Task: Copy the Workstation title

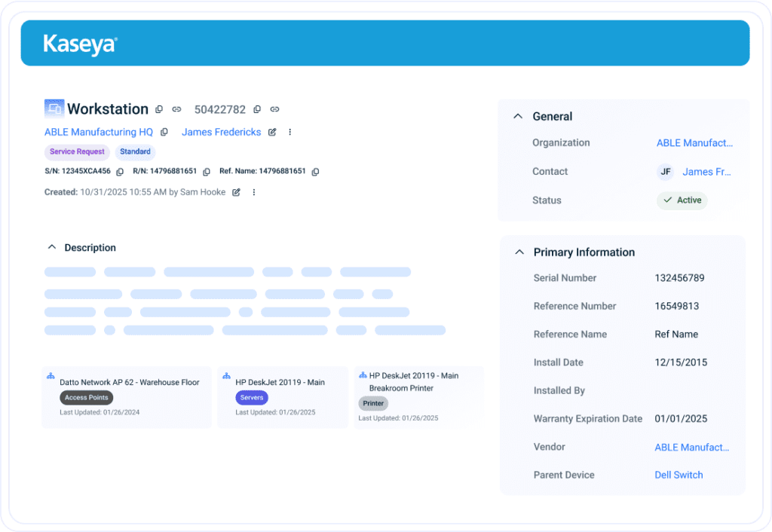Action: 159,109
